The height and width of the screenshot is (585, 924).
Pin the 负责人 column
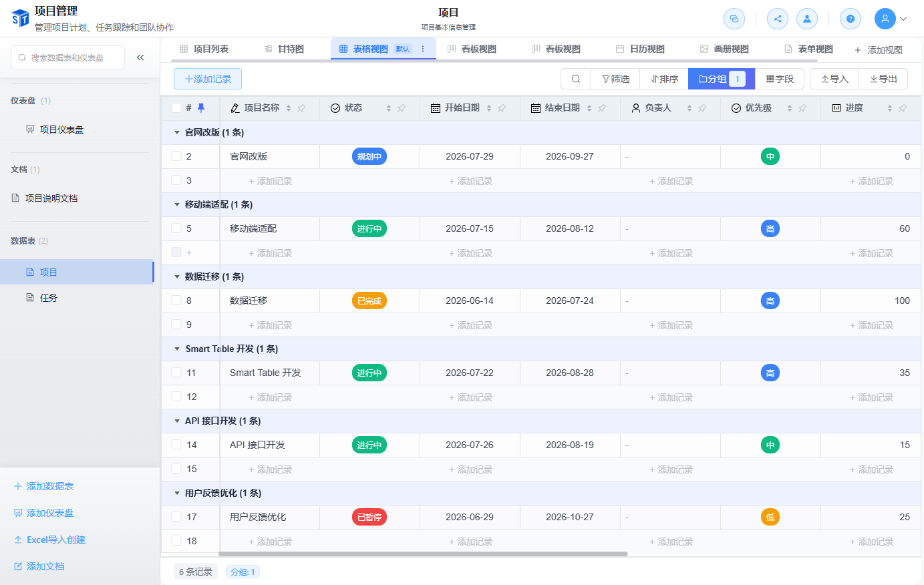[702, 108]
